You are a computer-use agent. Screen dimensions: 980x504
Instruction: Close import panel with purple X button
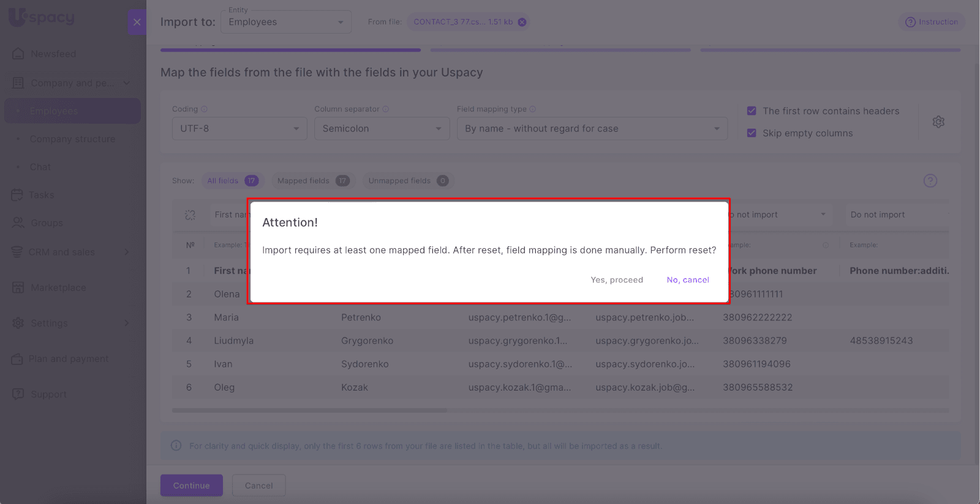pos(137,22)
